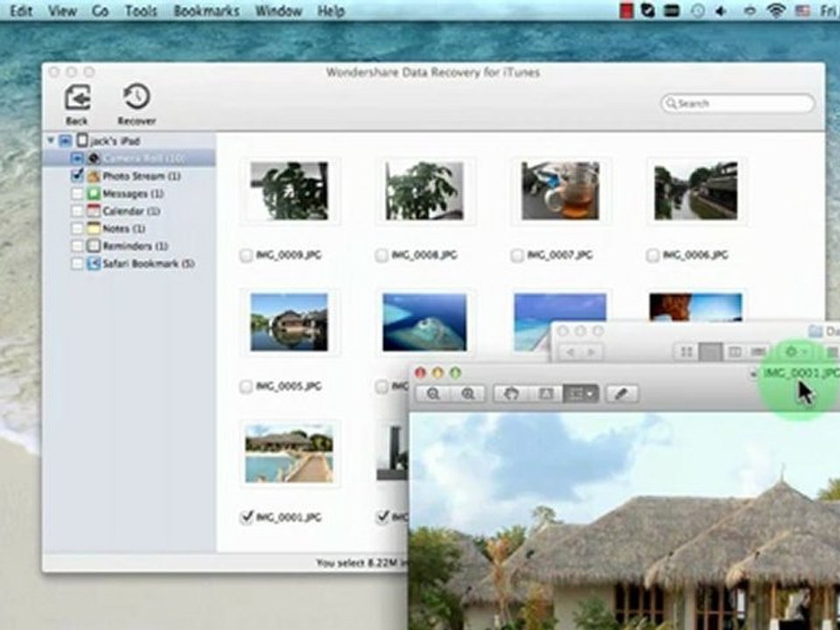
Task: Uncheck the Photo Stream checkbox
Action: point(77,176)
